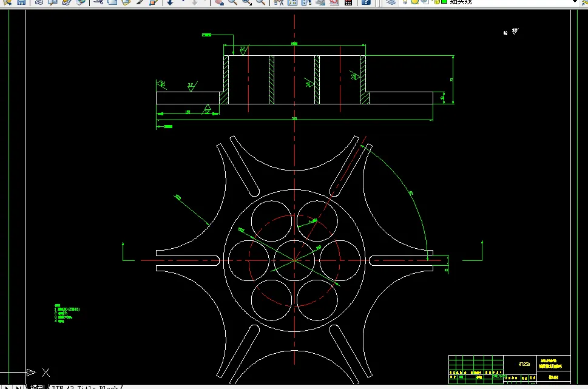The image size is (588, 389).
Task: Toggle the layer lock padlock icon
Action: (x=436, y=2)
